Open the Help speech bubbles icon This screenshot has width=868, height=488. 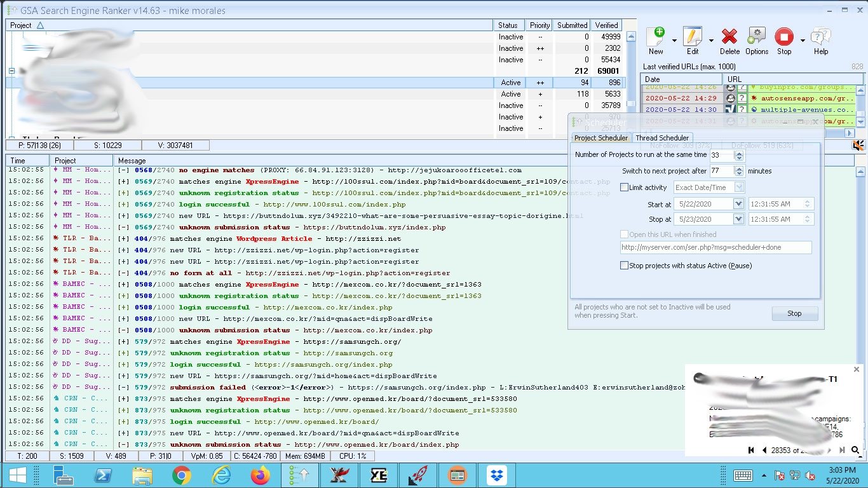click(820, 37)
